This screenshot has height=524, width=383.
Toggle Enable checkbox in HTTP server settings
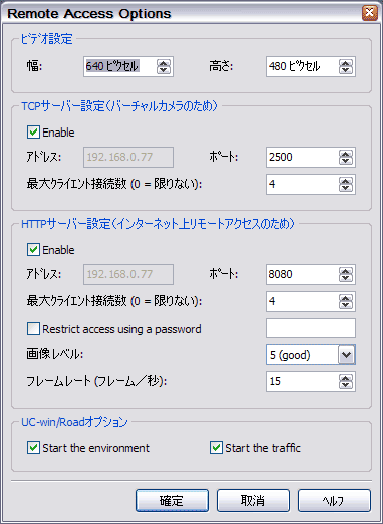(x=33, y=250)
